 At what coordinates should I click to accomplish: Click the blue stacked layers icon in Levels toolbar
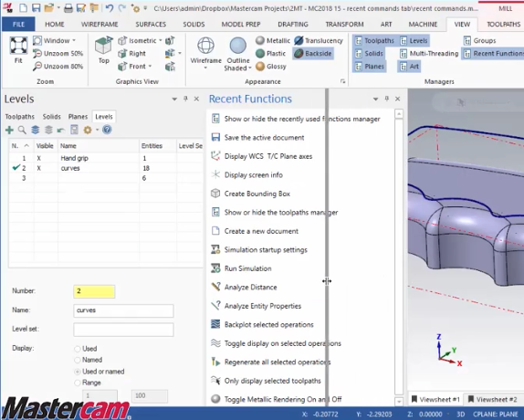(35, 130)
